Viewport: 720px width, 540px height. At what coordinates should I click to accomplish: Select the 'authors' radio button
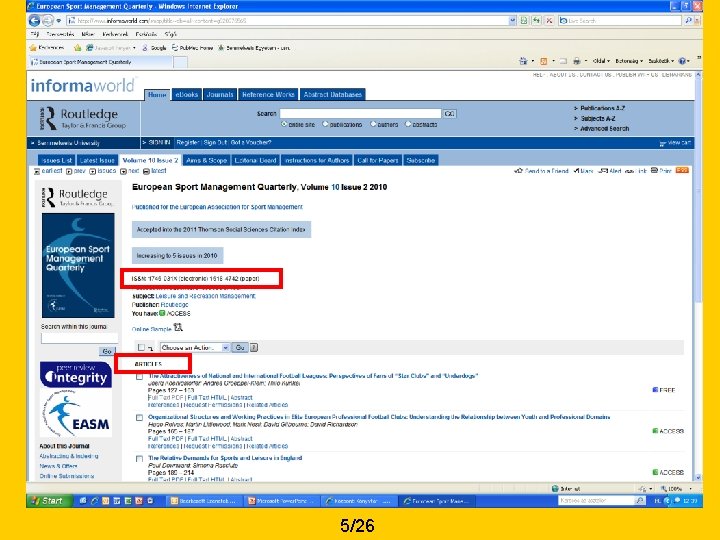373,124
